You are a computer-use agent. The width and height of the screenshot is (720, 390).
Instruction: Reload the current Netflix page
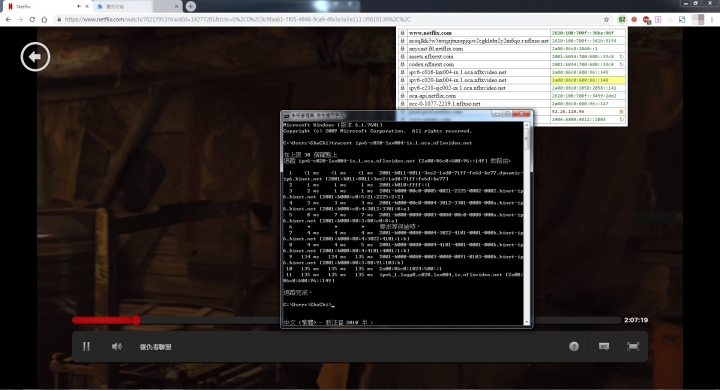(x=32, y=19)
